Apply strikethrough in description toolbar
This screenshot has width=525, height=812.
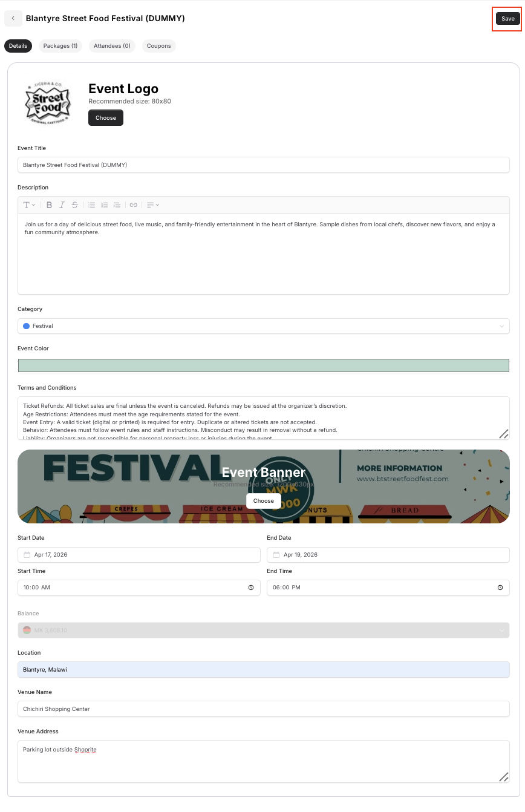pyautogui.click(x=74, y=205)
